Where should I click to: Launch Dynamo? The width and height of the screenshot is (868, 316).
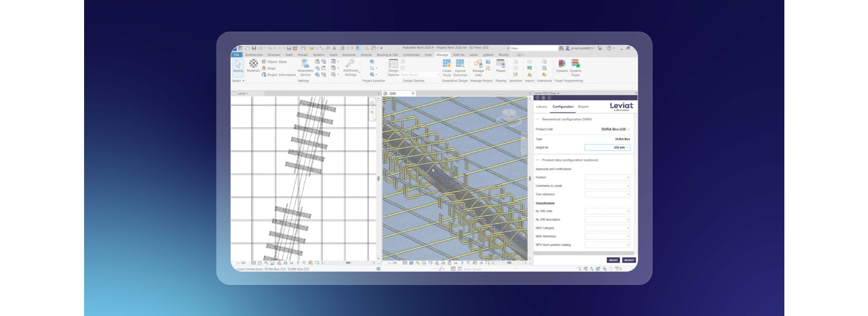pyautogui.click(x=562, y=66)
